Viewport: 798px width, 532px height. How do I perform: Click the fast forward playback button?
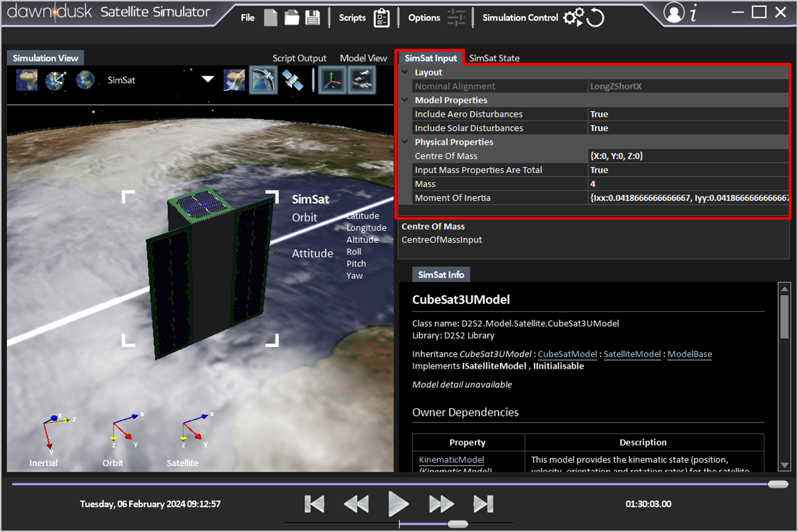click(441, 504)
